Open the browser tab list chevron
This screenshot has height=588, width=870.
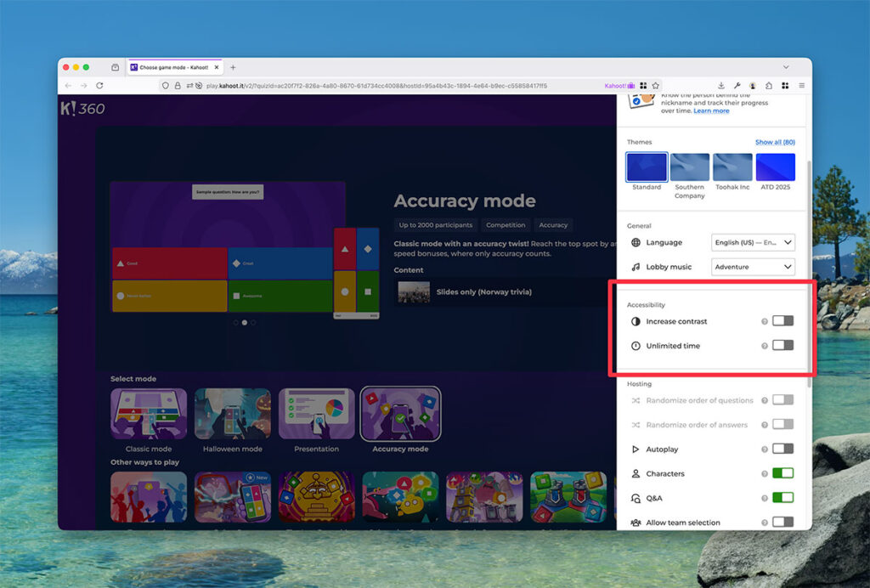[785, 66]
